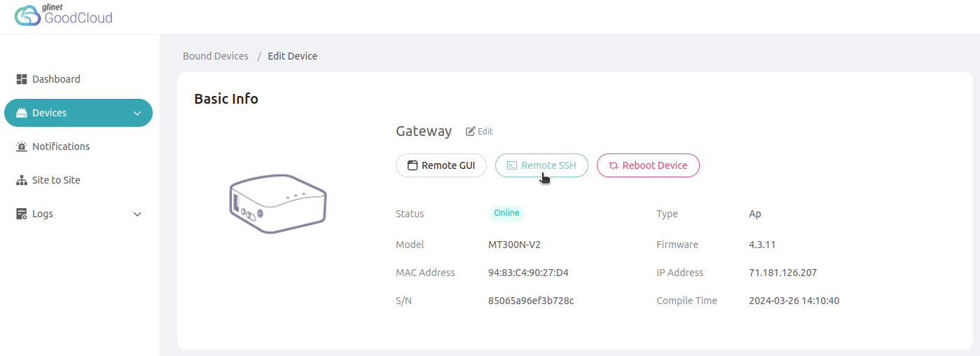Viewport: 980px width, 356px height.
Task: Click the window icon in Remote GUI
Action: pos(413,165)
